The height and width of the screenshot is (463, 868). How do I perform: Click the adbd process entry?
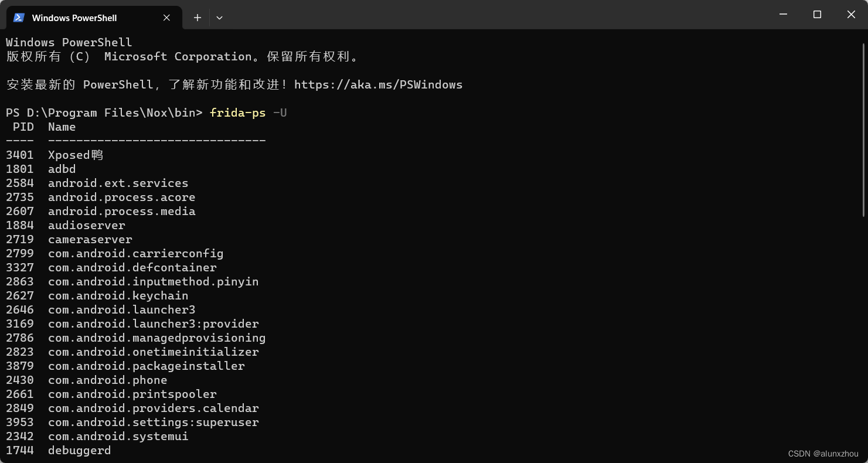click(62, 169)
